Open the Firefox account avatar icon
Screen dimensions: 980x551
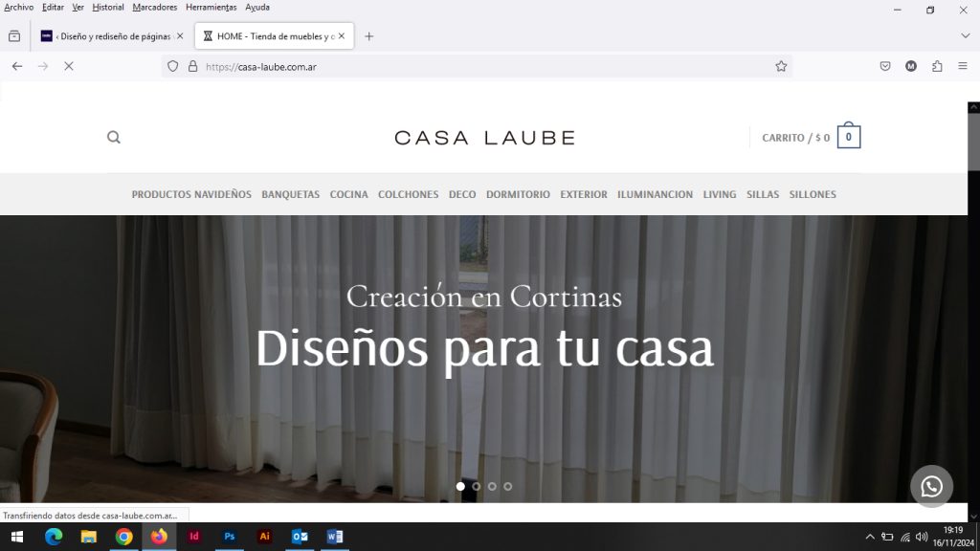point(911,66)
